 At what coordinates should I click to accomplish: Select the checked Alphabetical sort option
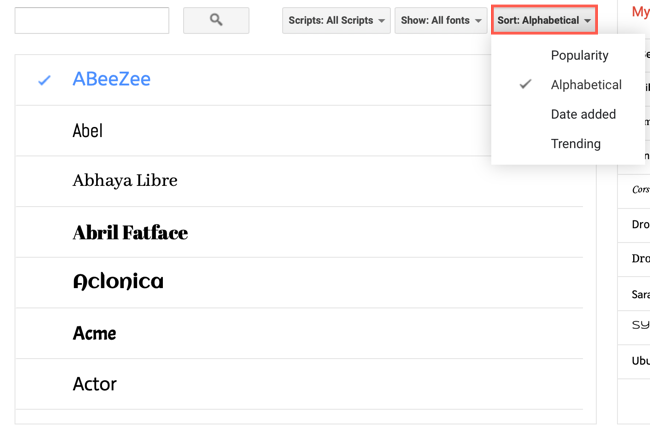click(586, 85)
